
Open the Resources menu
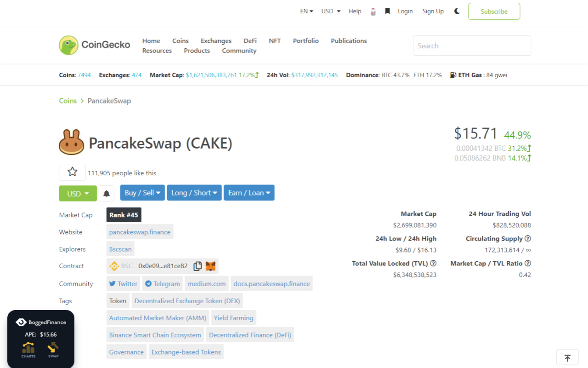click(x=157, y=51)
